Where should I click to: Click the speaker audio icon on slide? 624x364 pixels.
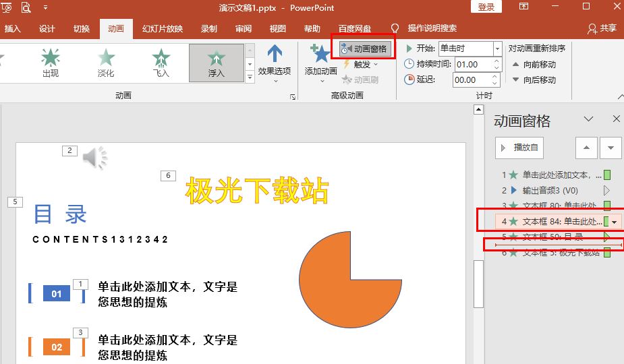95,158
